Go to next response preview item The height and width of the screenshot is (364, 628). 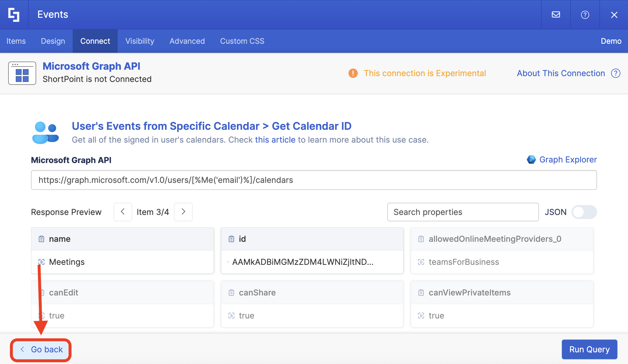[x=183, y=212]
